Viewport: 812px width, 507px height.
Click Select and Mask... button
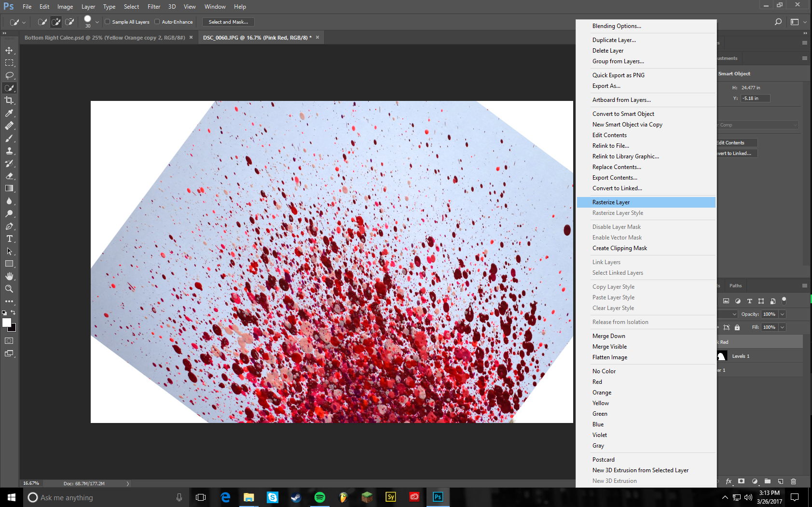(x=228, y=22)
